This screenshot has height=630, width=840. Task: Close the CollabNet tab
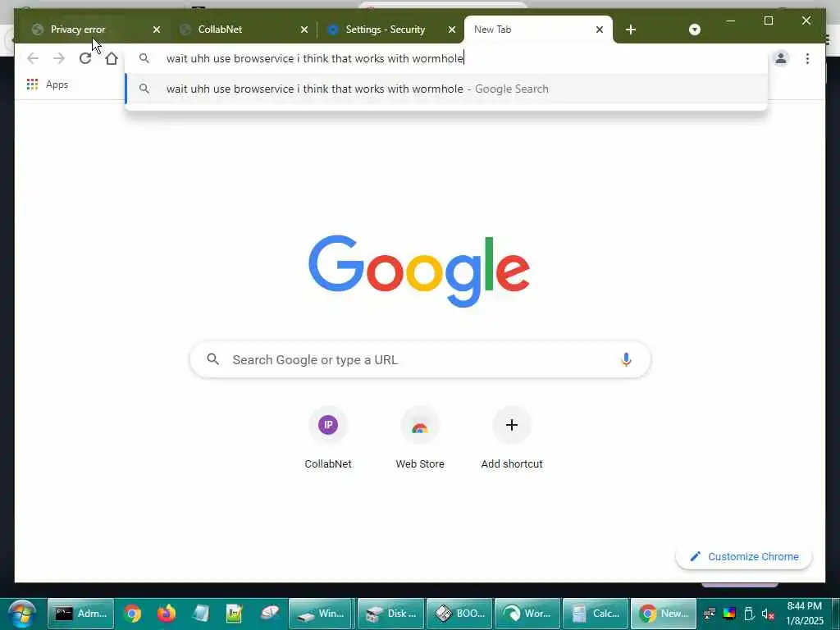click(304, 30)
